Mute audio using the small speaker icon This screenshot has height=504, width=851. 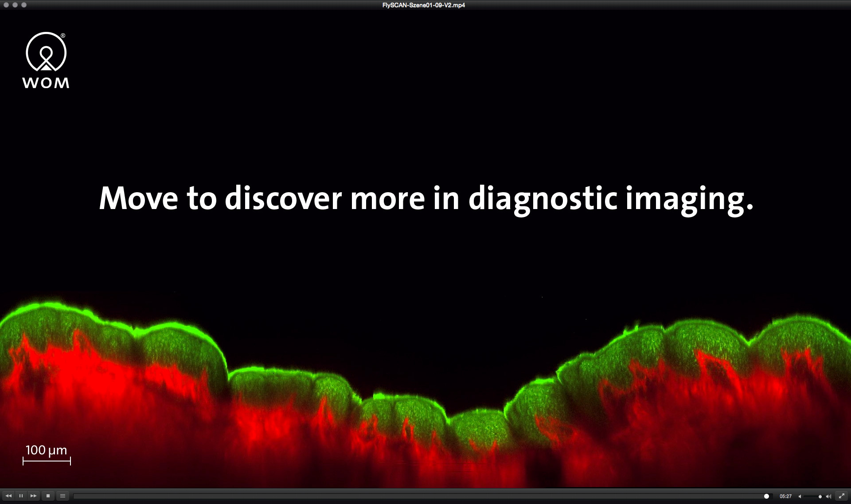point(800,496)
